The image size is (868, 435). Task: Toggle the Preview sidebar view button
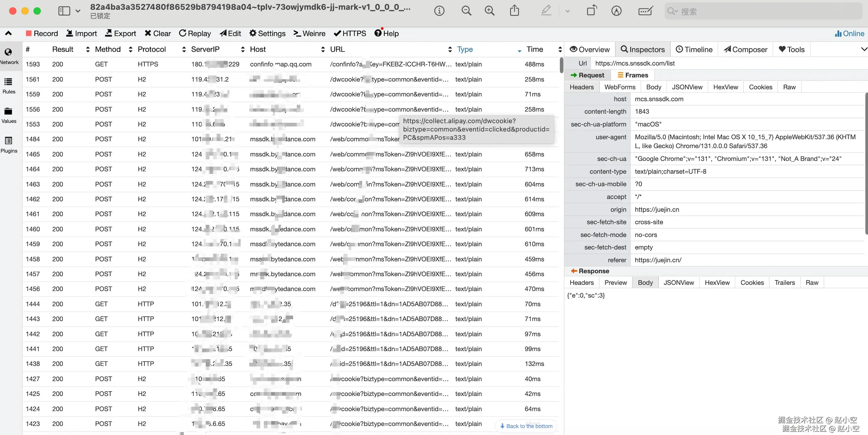point(64,11)
